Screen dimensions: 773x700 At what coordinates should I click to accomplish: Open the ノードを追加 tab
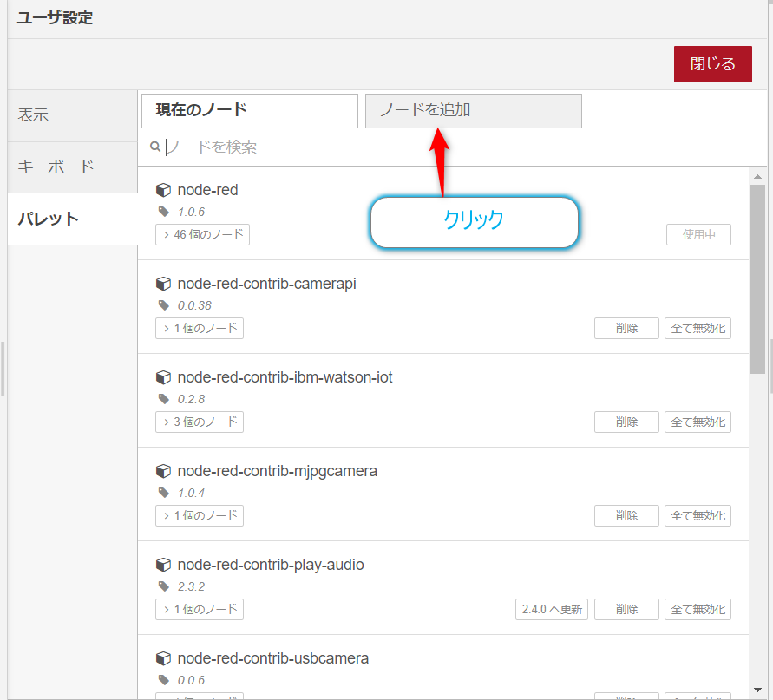click(474, 111)
